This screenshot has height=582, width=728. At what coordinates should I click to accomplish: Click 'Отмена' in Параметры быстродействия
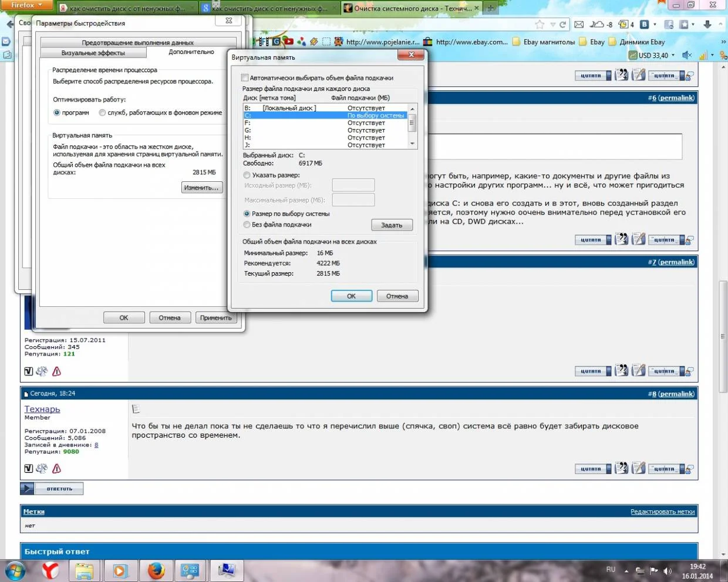pyautogui.click(x=170, y=317)
